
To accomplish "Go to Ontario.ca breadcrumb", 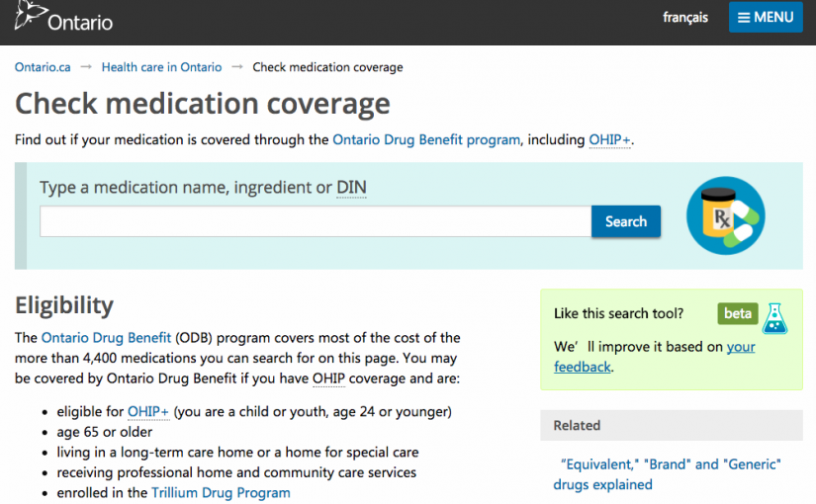I will coord(43,67).
